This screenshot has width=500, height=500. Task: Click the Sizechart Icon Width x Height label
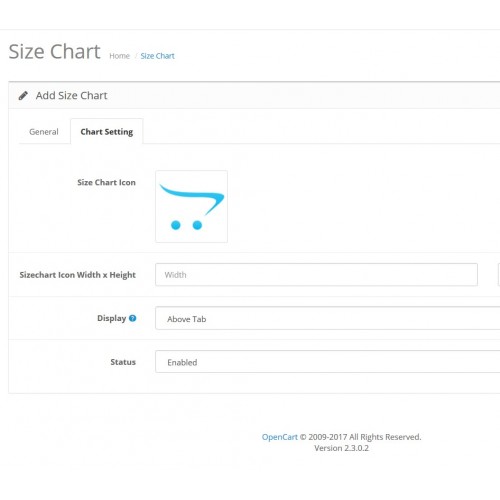pos(77,275)
